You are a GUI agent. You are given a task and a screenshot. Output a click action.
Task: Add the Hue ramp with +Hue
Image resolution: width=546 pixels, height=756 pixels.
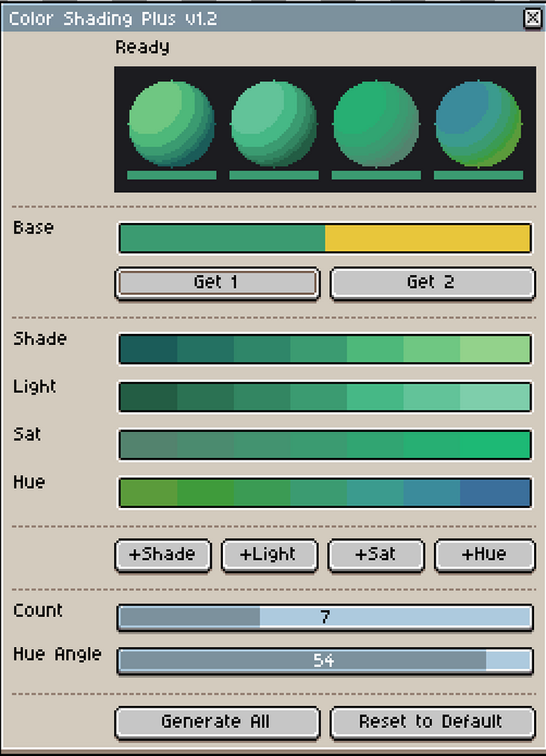point(485,555)
